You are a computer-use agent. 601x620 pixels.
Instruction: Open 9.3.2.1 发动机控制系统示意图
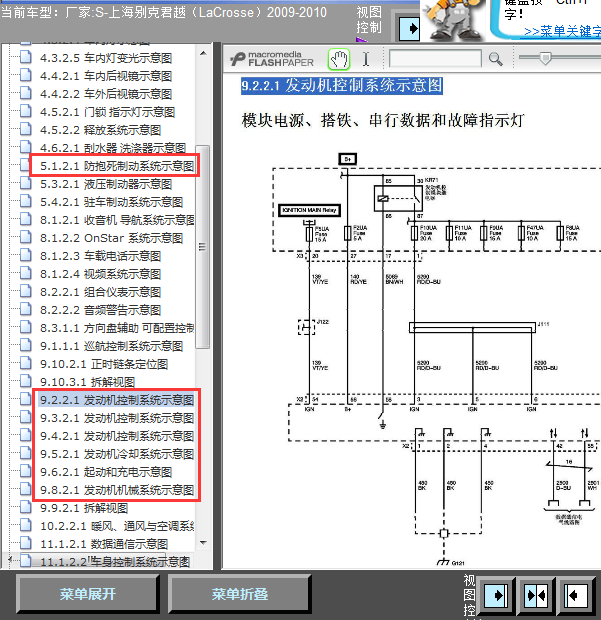pyautogui.click(x=117, y=418)
